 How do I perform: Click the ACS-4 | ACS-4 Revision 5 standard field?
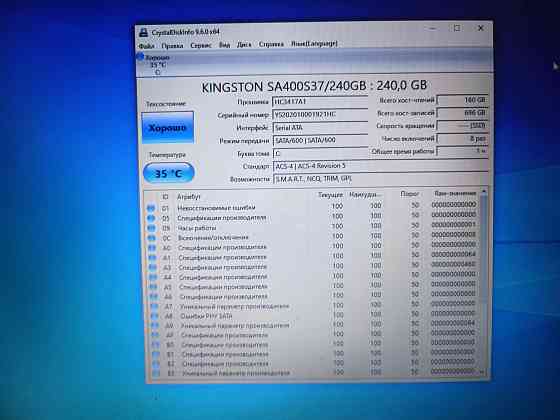point(380,166)
